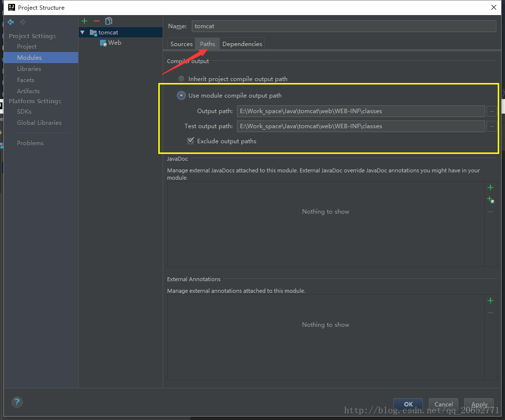
Task: Remove selected module with minus icon
Action: click(97, 21)
